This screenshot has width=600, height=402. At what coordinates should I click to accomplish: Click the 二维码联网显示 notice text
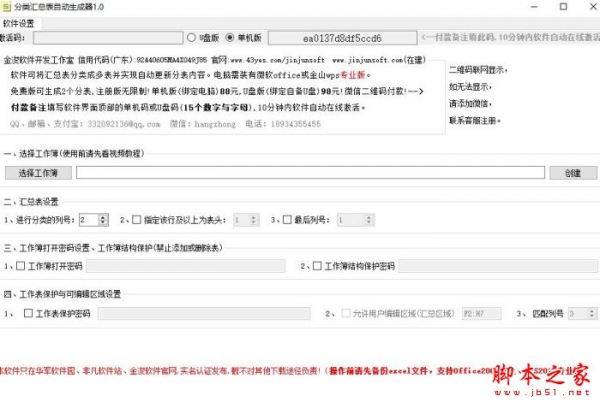[478, 70]
